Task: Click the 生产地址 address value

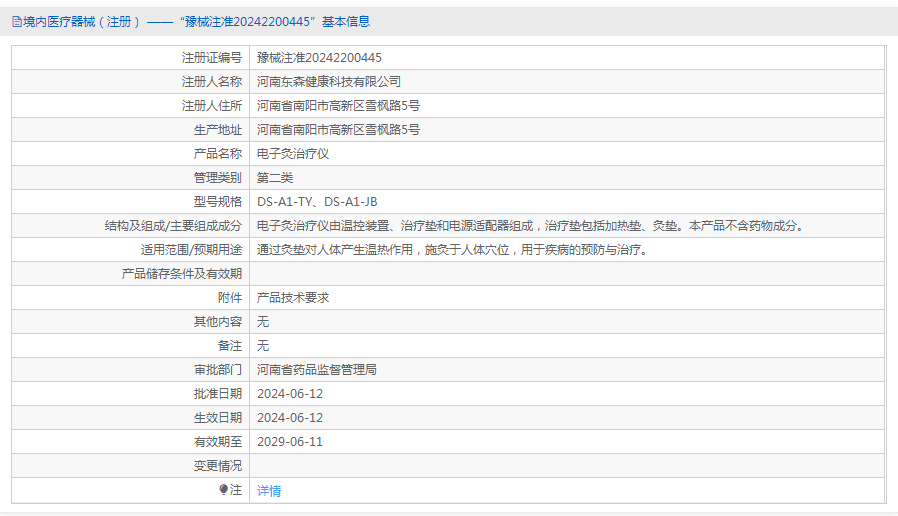Action: point(338,130)
